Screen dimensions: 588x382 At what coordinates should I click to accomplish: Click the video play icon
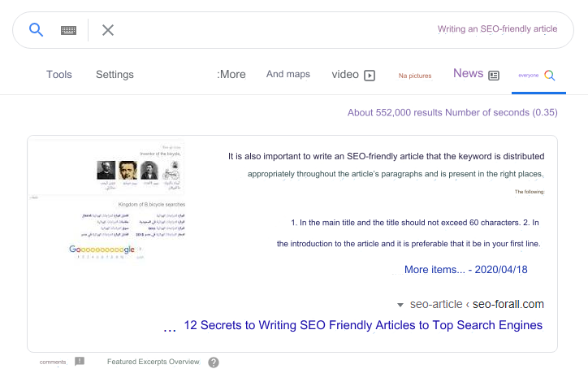370,76
